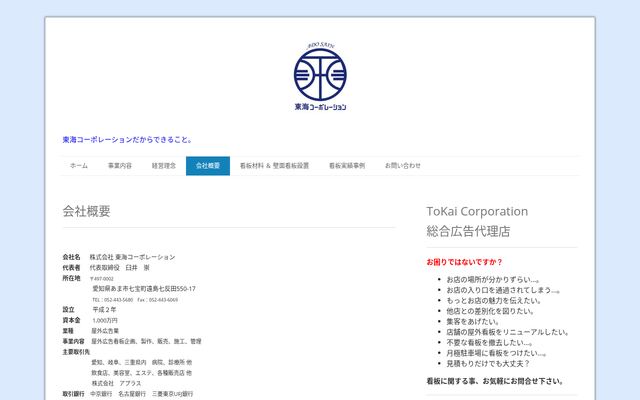Click company name 株式会社 東海コーポレーション
This screenshot has width=640, height=400.
coord(132,257)
